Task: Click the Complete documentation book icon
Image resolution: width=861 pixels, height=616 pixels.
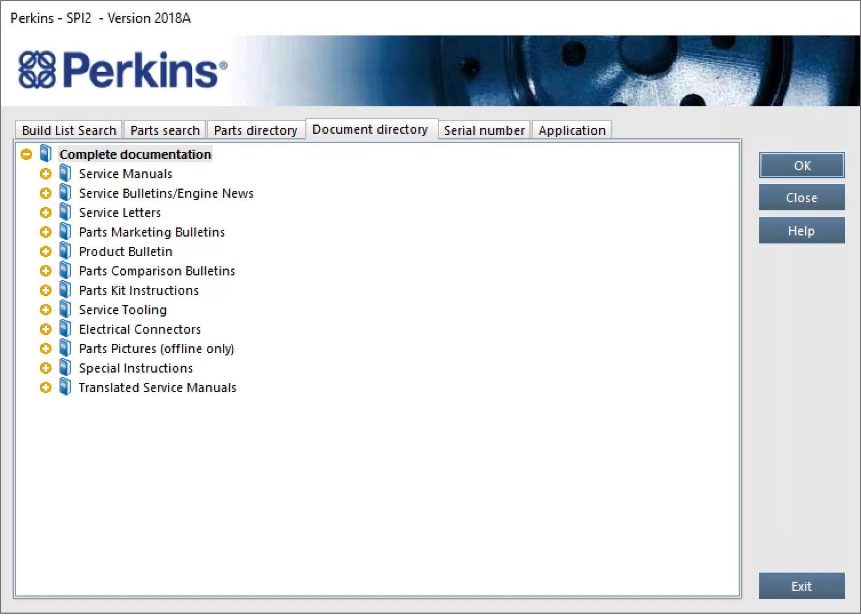Action: point(46,154)
